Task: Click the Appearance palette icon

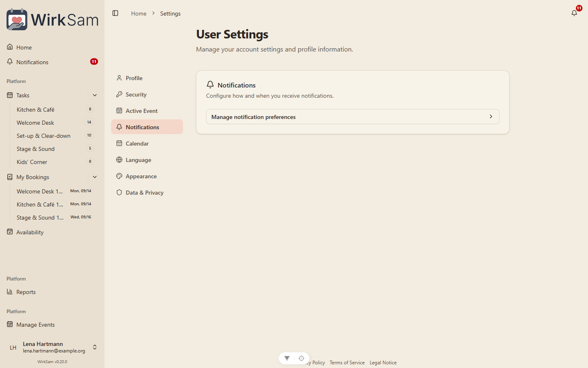Action: click(119, 176)
